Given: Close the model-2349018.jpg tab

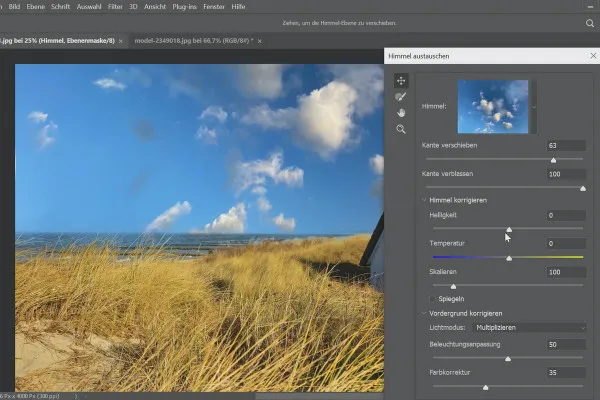Looking at the screenshot, I should click(259, 41).
